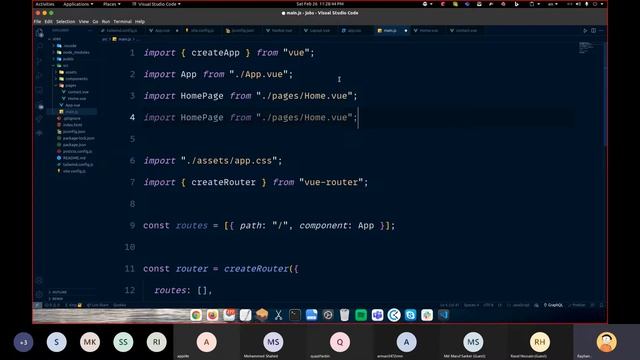Show the +3 more participants

pos(23,342)
